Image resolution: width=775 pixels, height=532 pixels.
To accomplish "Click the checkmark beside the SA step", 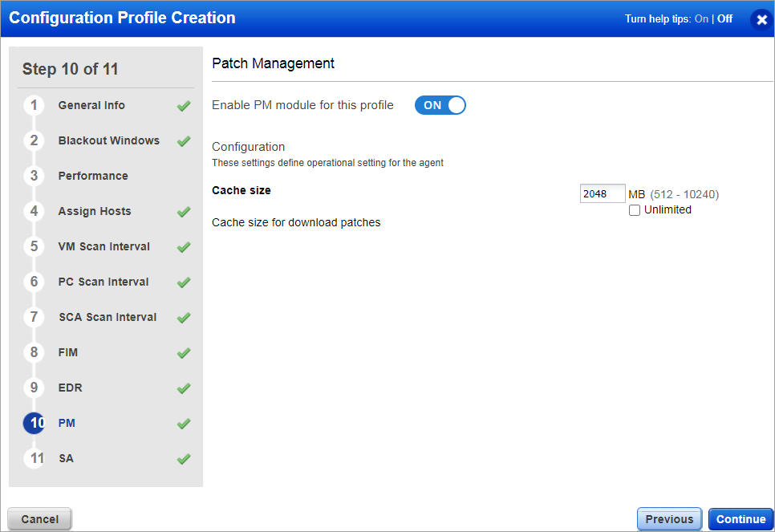I will (183, 458).
